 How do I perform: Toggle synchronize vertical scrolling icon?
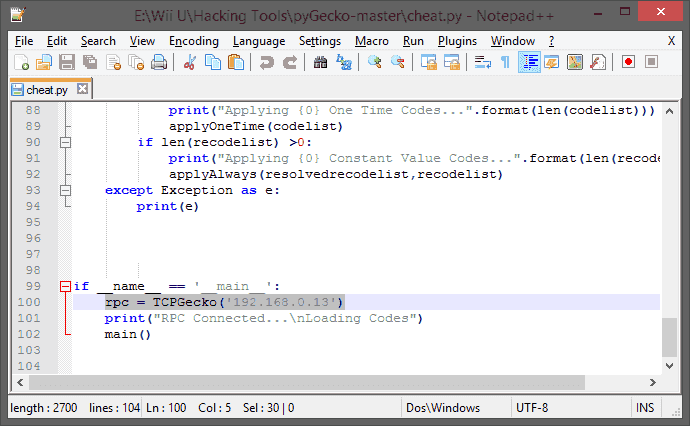tap(429, 62)
